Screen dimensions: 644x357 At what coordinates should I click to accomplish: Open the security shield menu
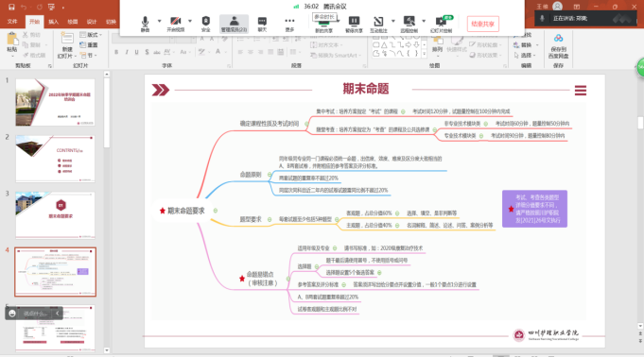tap(206, 24)
